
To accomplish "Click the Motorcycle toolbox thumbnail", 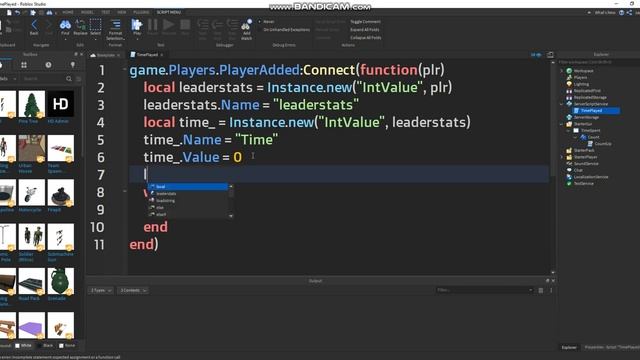I will [x=31, y=193].
